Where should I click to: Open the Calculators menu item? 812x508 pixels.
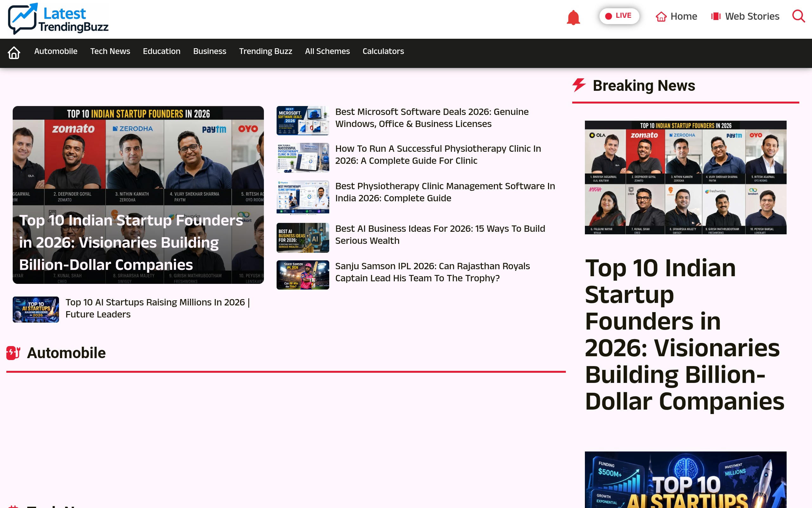coord(383,51)
